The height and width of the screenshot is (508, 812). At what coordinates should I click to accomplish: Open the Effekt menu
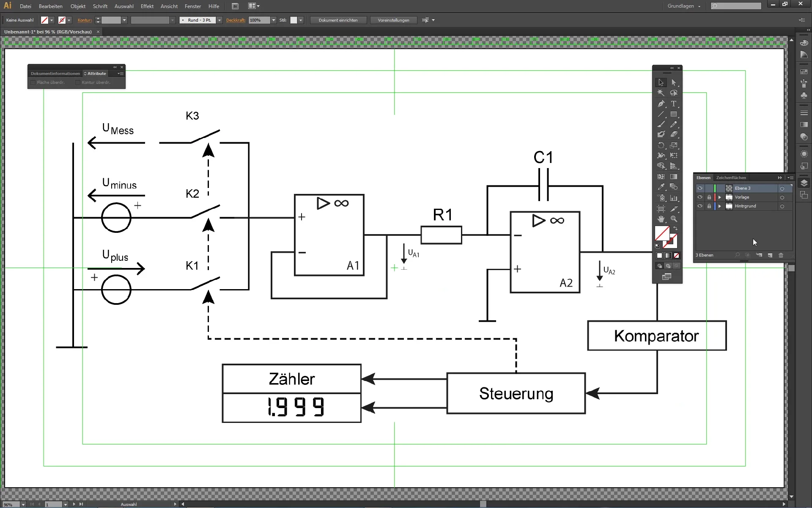[x=147, y=6]
